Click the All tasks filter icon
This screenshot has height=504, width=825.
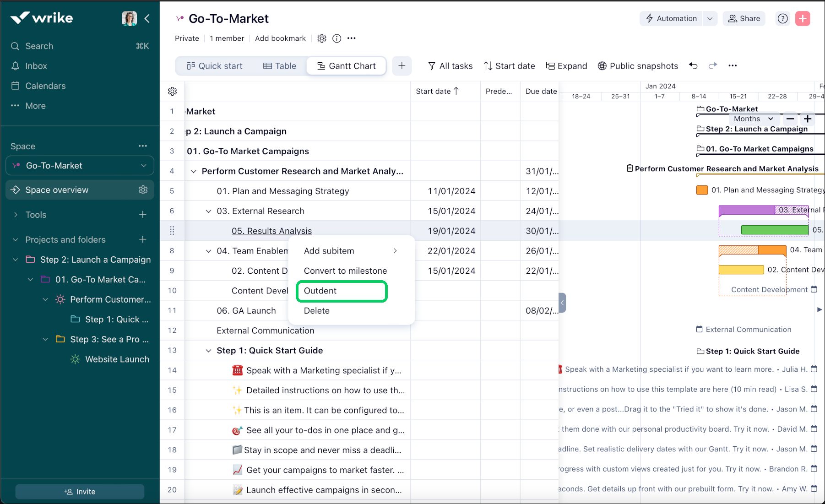click(431, 66)
